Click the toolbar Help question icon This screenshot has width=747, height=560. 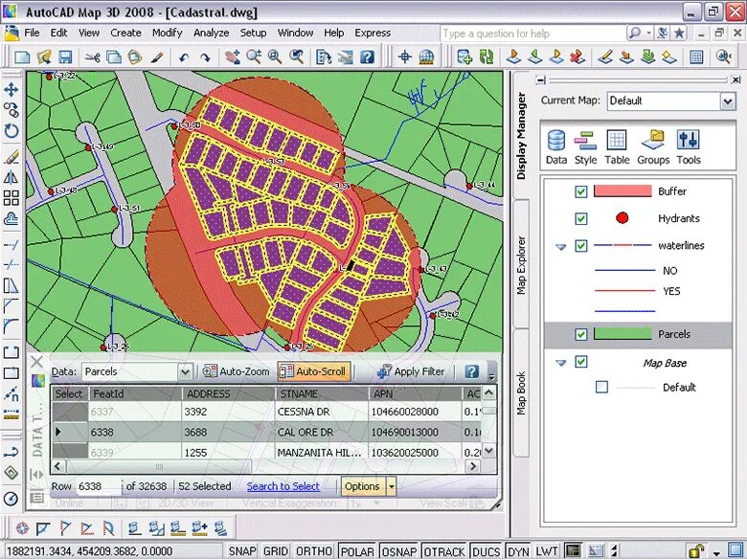[367, 57]
